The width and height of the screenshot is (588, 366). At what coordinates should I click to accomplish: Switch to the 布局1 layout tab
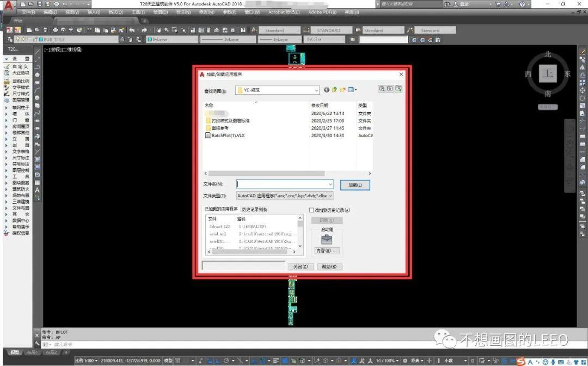pyautogui.click(x=32, y=352)
